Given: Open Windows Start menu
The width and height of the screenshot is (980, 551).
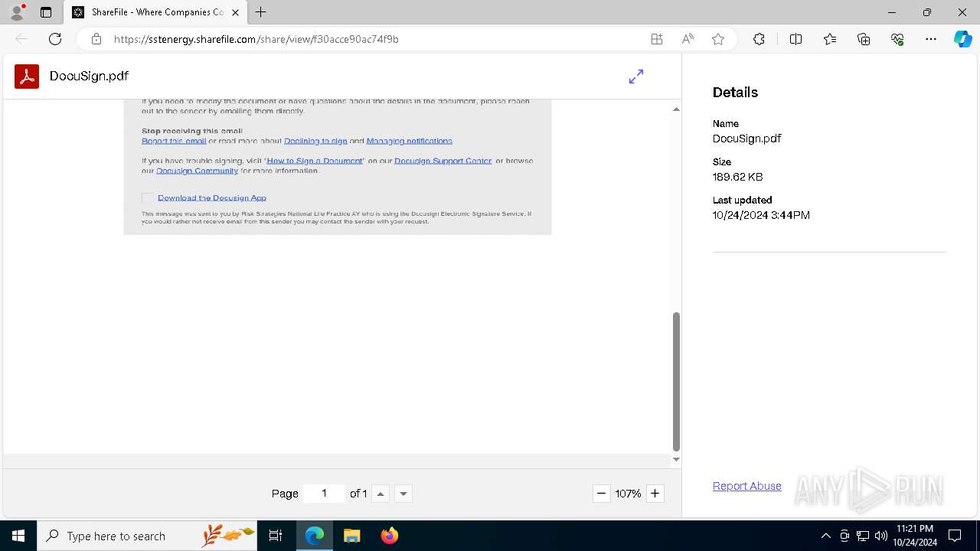Looking at the screenshot, I should pyautogui.click(x=18, y=536).
